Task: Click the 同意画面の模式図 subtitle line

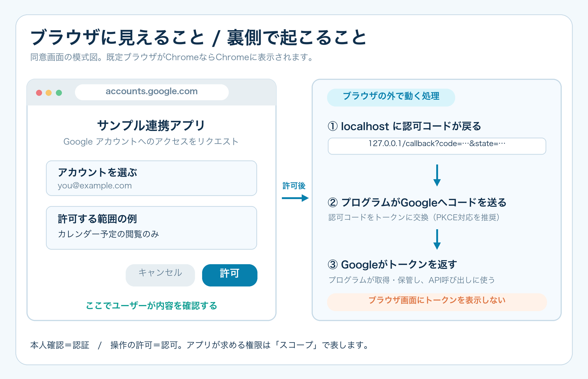Action: [172, 57]
